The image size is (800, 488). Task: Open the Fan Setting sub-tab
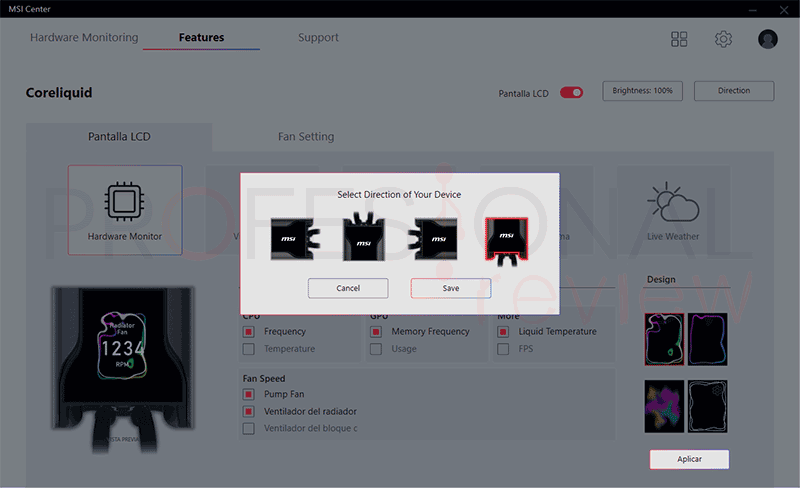[x=306, y=137]
